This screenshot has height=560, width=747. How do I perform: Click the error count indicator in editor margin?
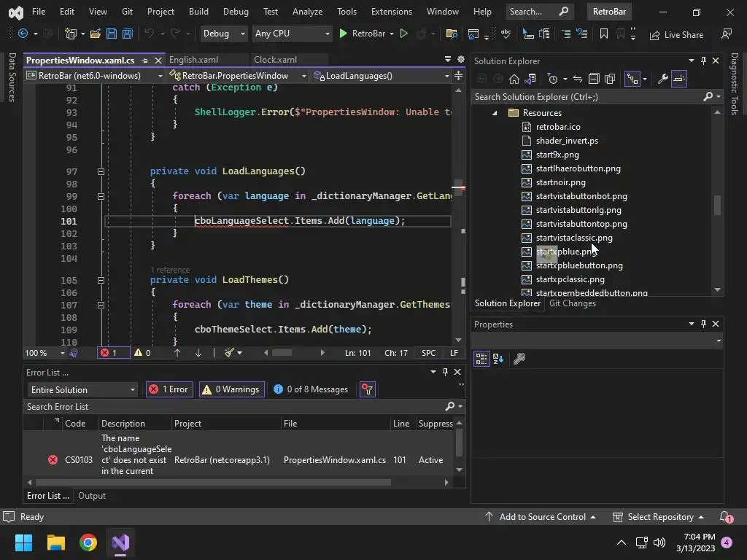coord(113,353)
